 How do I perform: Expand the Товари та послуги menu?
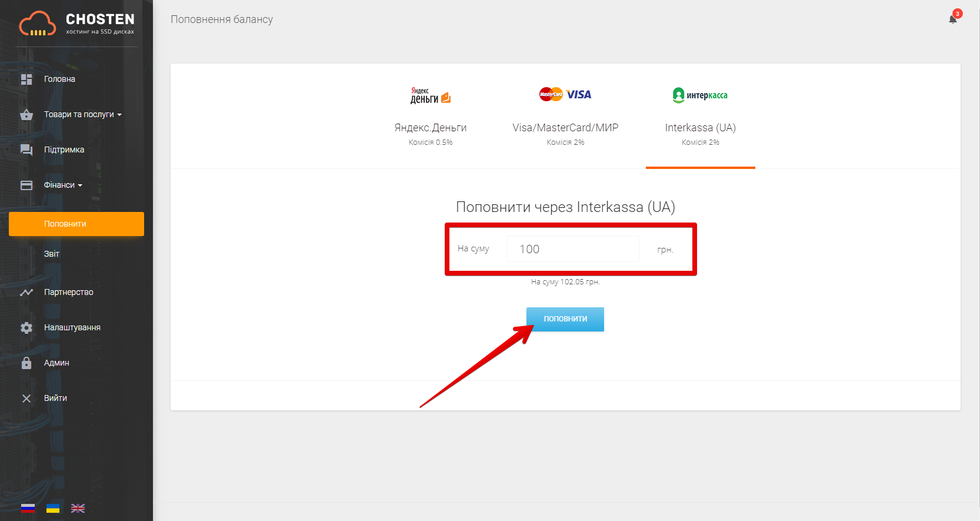click(82, 114)
